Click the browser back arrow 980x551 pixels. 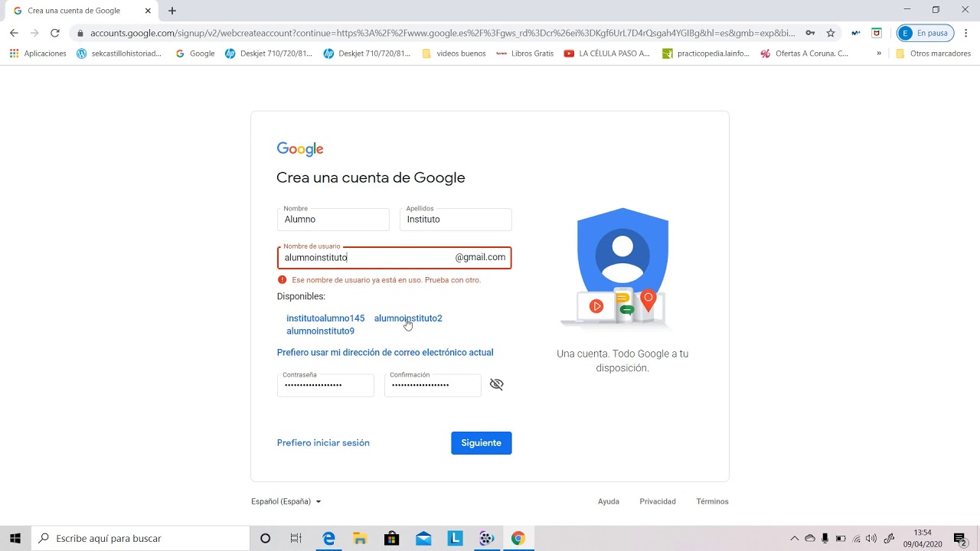pyautogui.click(x=14, y=33)
